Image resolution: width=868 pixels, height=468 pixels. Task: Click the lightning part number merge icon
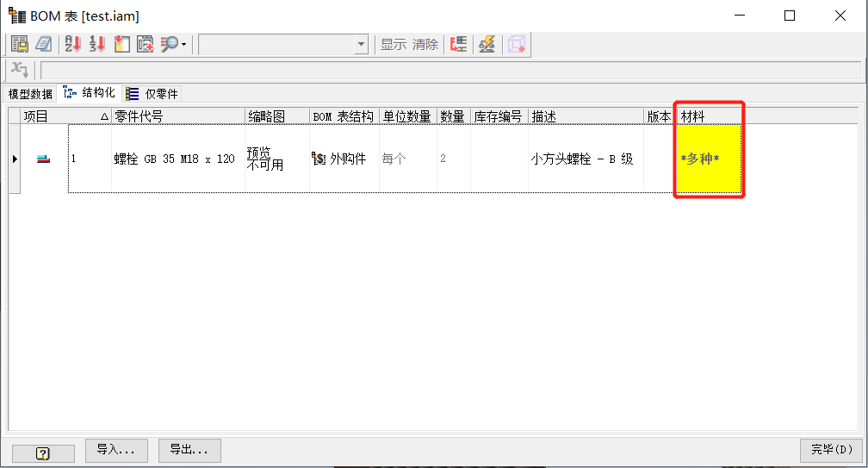click(x=487, y=44)
